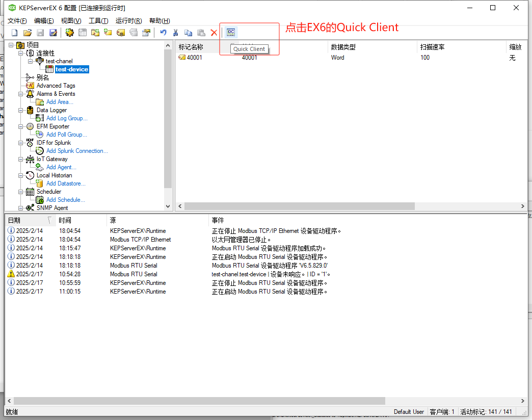Select the Advanced Tags tree item
The image size is (532, 420).
tap(56, 86)
